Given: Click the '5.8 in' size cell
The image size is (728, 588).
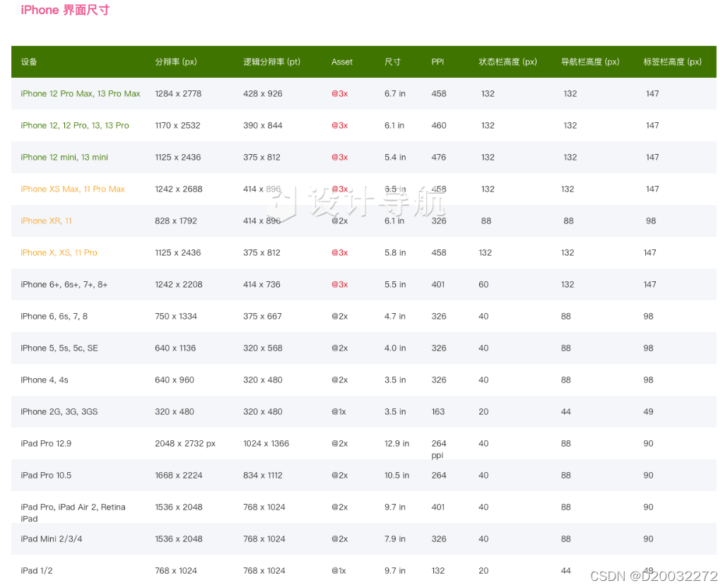Looking at the screenshot, I should 394,252.
